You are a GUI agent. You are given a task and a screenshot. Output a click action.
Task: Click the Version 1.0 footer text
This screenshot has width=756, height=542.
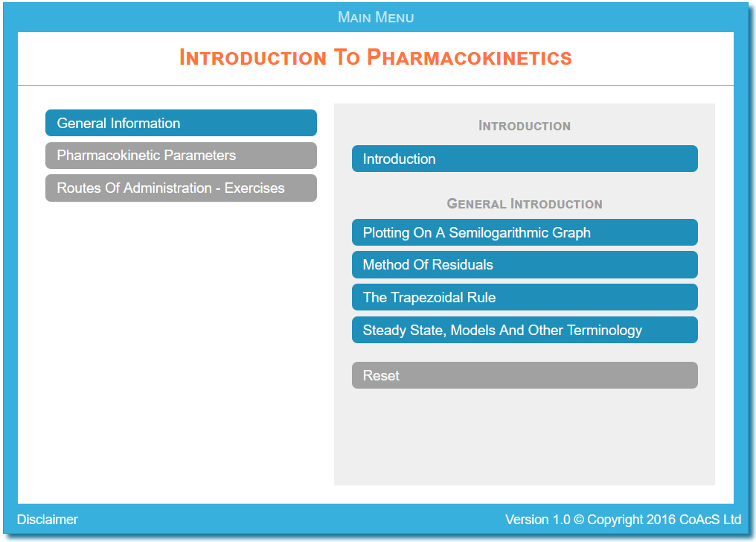537,520
